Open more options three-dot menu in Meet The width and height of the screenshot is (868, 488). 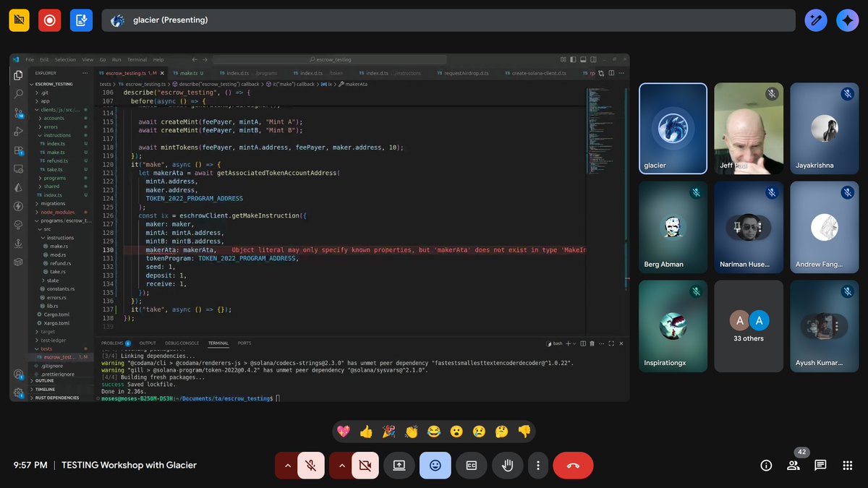pyautogui.click(x=537, y=466)
